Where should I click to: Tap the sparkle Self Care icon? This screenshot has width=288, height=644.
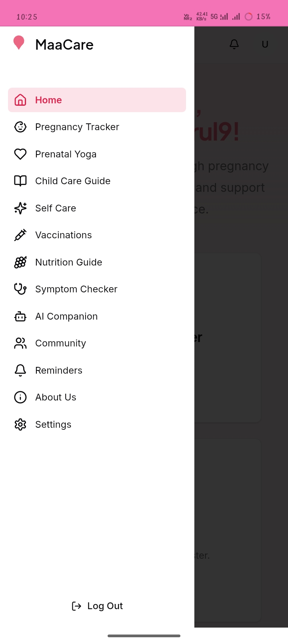coord(20,208)
